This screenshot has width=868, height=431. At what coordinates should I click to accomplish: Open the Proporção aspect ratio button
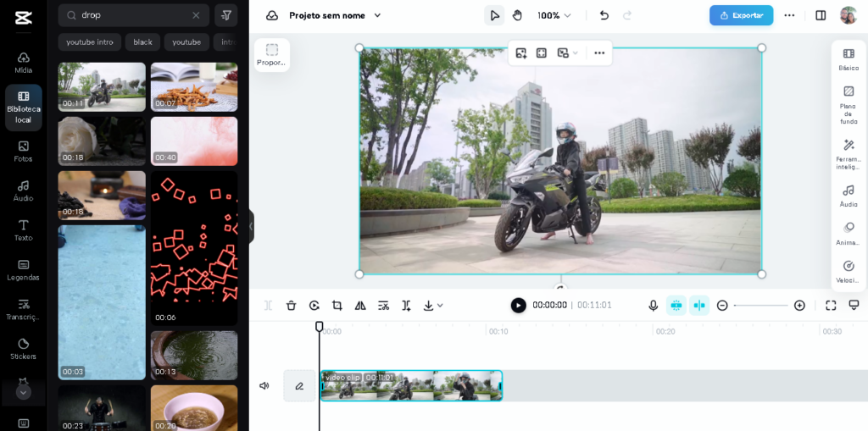click(x=272, y=55)
